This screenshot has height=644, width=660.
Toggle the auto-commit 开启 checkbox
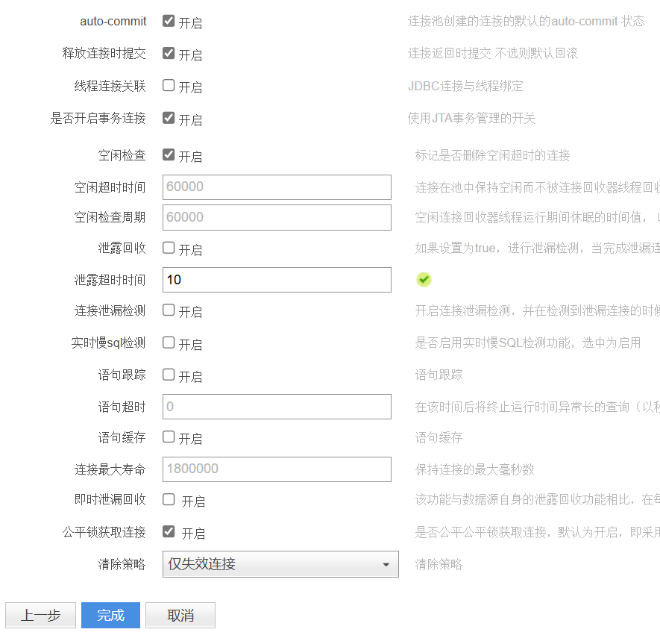point(169,22)
